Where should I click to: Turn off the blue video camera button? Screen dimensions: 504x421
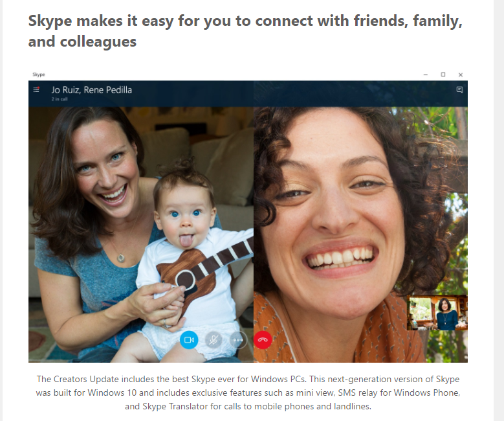click(189, 340)
